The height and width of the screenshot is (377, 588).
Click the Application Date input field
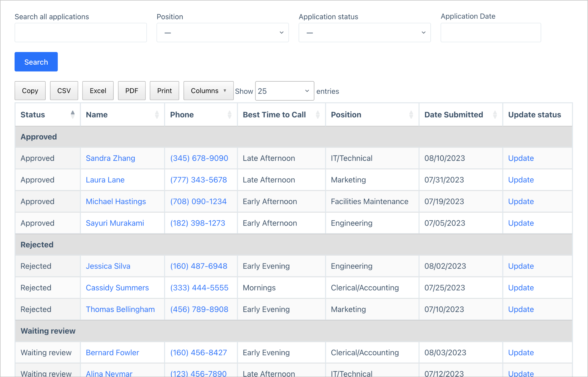coord(491,32)
